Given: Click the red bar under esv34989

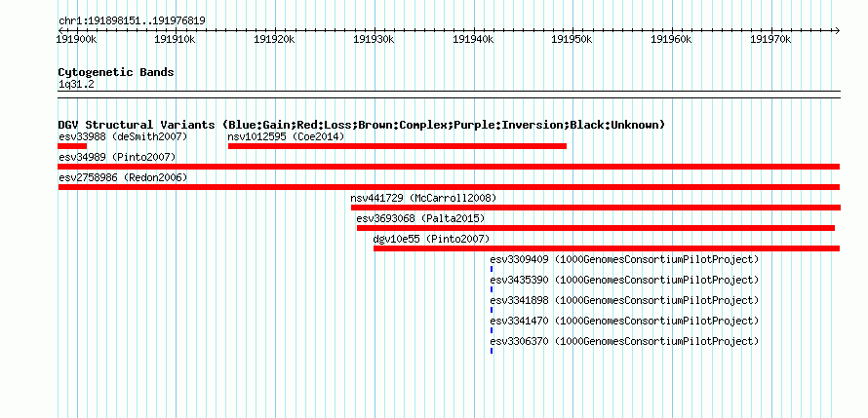Looking at the screenshot, I should [x=449, y=167].
